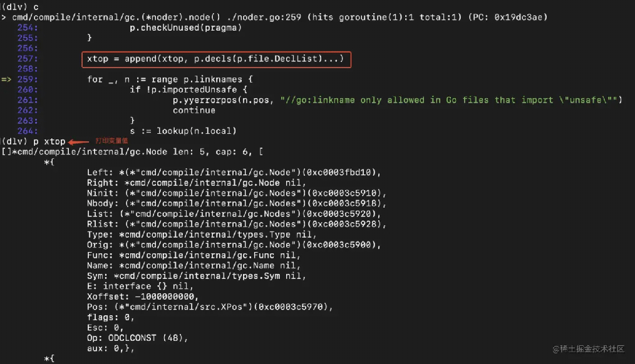
Task: Click the "s := lookup(n.local)" line
Action: pos(183,131)
